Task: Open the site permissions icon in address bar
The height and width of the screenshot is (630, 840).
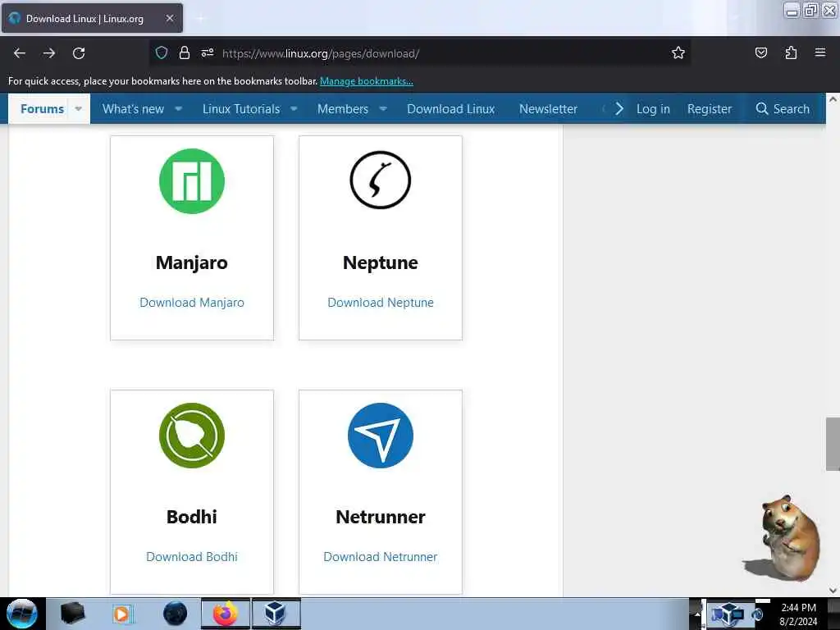Action: point(208,53)
